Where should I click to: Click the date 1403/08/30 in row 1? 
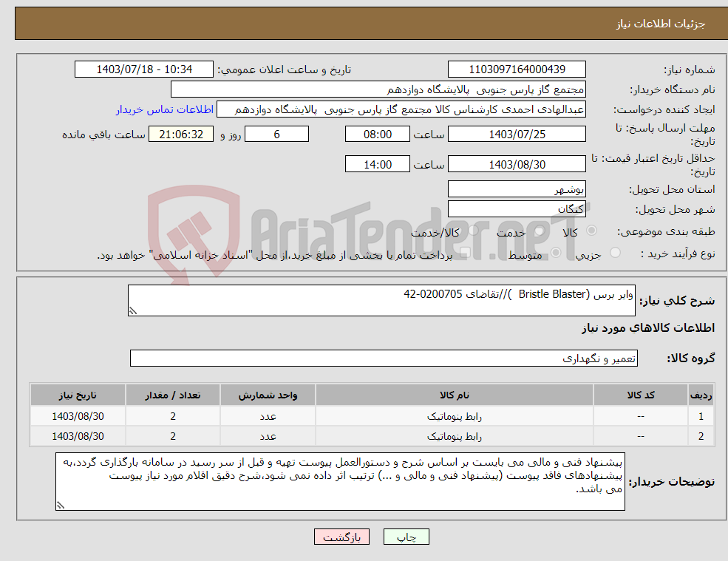pyautogui.click(x=78, y=417)
